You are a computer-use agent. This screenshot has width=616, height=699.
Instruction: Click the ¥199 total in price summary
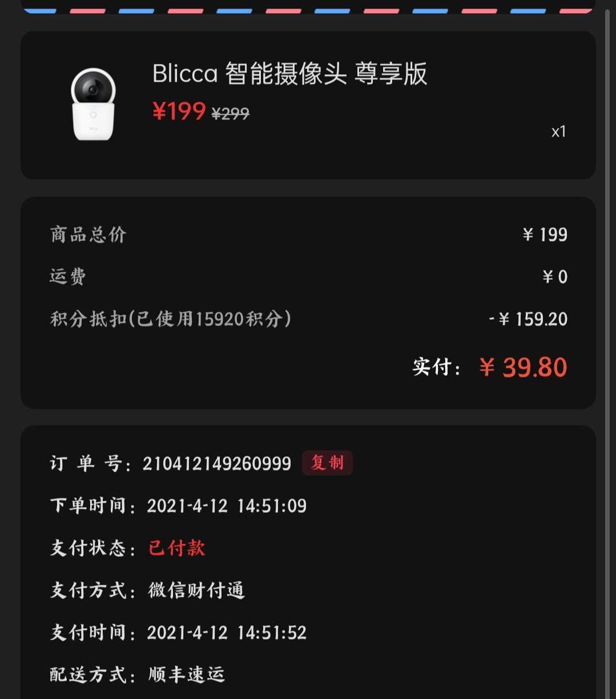(545, 235)
